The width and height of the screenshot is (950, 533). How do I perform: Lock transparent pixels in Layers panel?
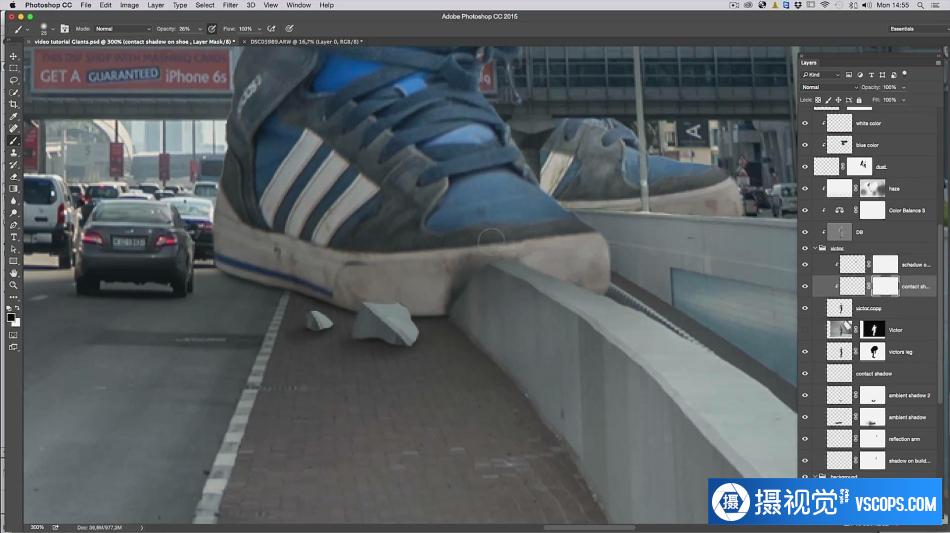pos(818,100)
